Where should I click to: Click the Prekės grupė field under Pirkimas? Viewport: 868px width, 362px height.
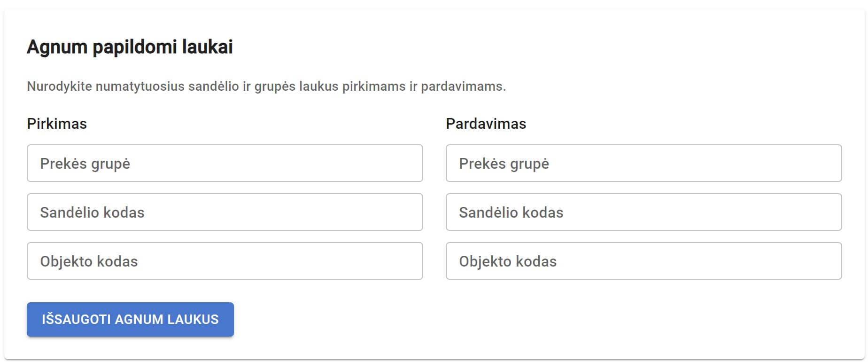[x=225, y=164]
